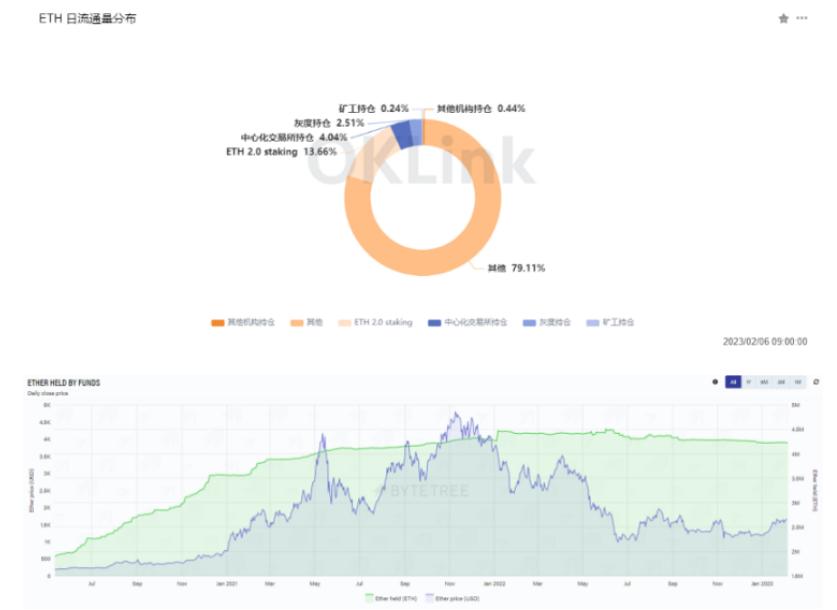
Task: Open the three-dot more options menu
Action: (802, 19)
